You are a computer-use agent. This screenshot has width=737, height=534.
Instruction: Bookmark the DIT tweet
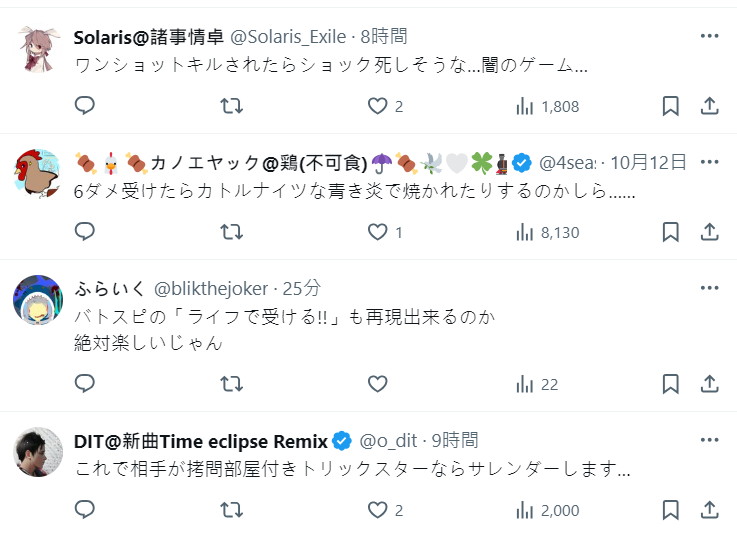coord(671,510)
